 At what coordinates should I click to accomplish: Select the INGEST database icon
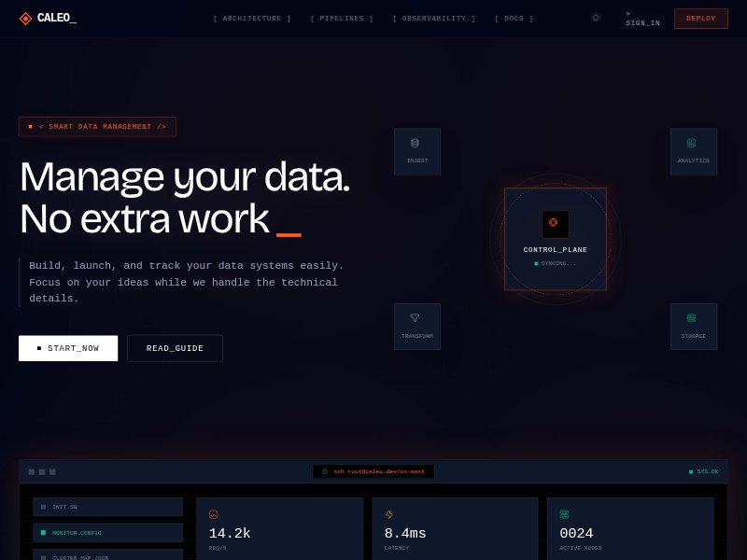[415, 143]
